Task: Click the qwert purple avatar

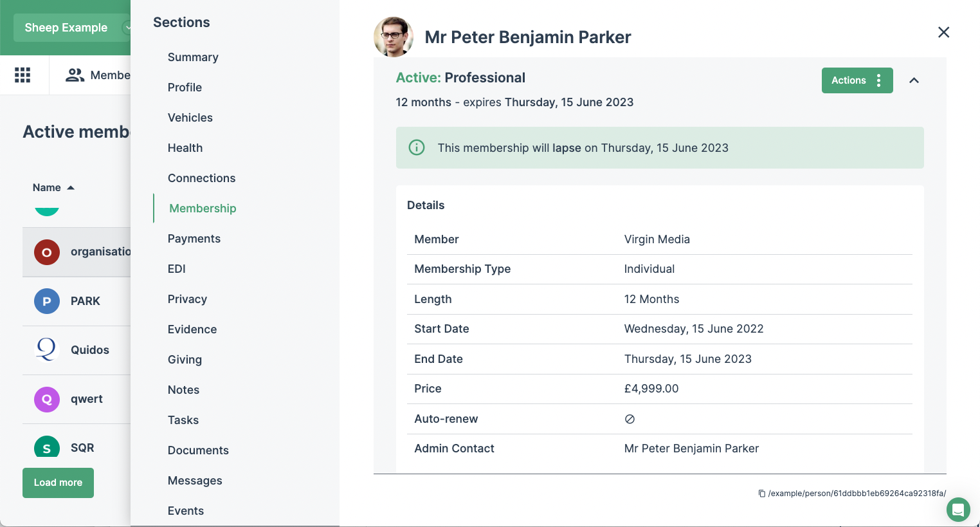Action: pyautogui.click(x=46, y=399)
